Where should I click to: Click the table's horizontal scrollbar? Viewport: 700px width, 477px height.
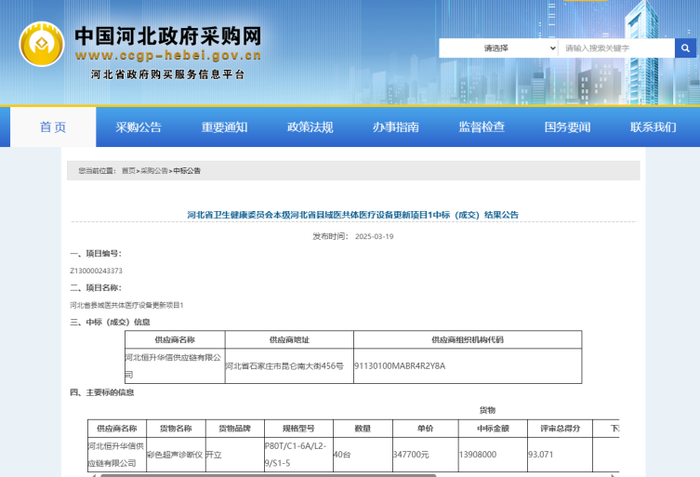(x=350, y=474)
